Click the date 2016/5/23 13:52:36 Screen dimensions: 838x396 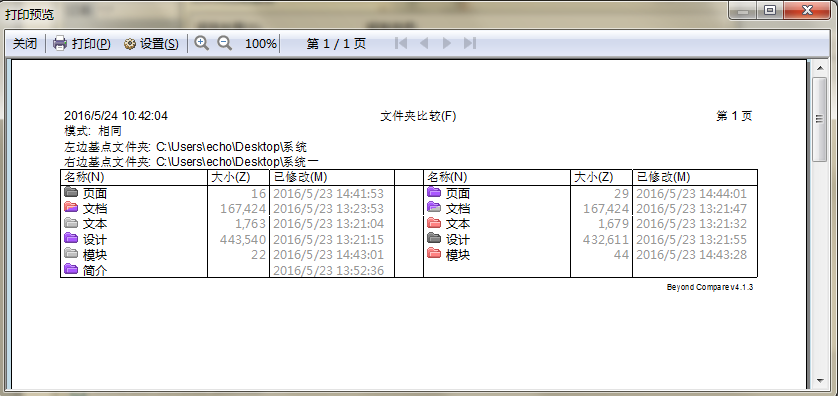[x=329, y=271]
